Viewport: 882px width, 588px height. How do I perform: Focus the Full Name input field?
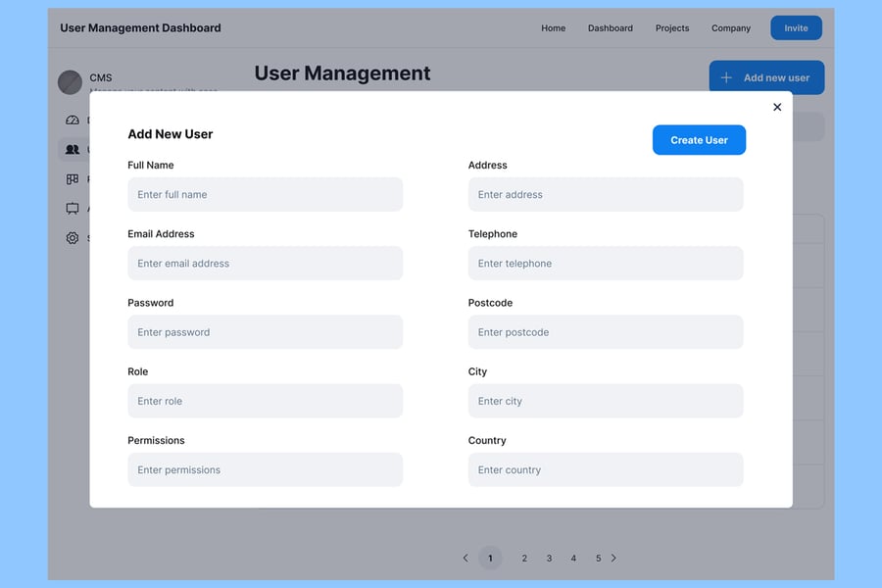point(265,194)
